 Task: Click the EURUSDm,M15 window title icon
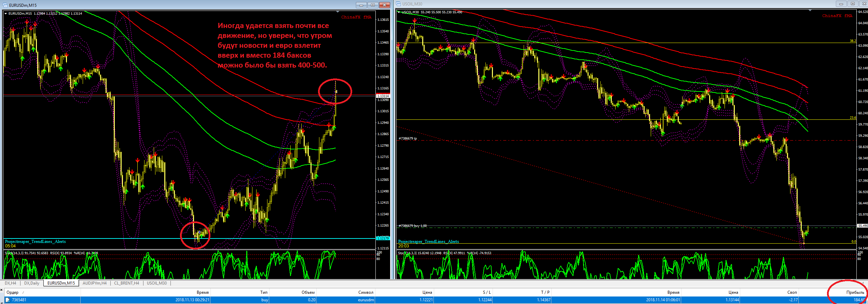(x=5, y=5)
